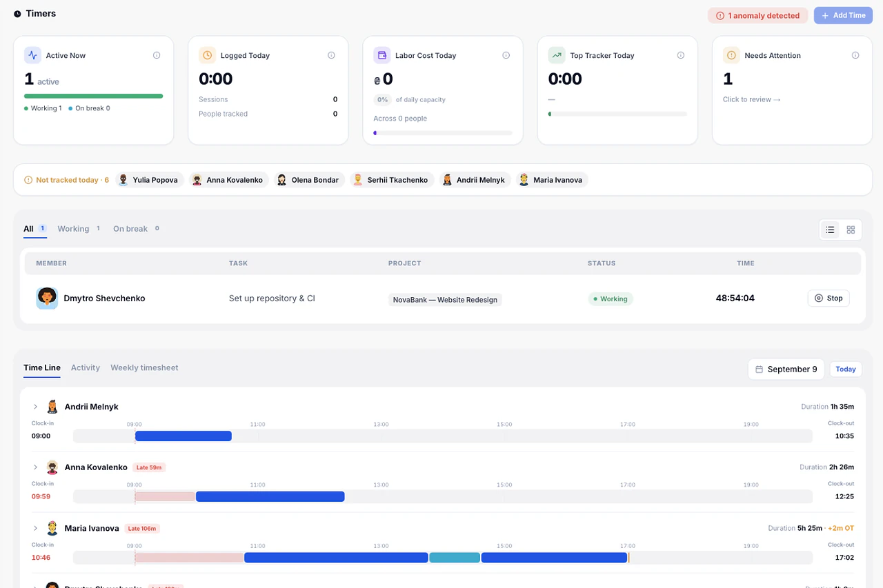Viewport: 883px width, 588px height.
Task: Open info tooltip on Logged Today card
Action: (x=331, y=55)
